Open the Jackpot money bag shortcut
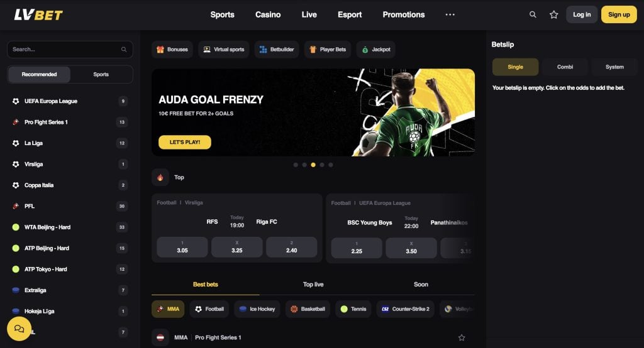This screenshot has width=644, height=348. 376,49
